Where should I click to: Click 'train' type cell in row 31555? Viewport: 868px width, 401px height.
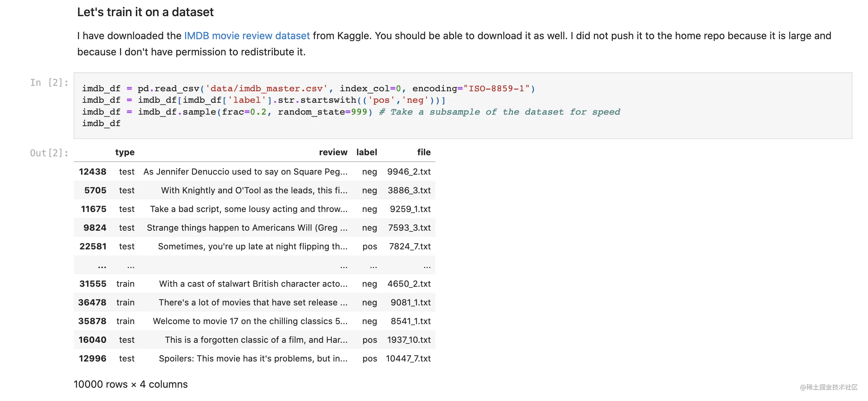pyautogui.click(x=125, y=284)
